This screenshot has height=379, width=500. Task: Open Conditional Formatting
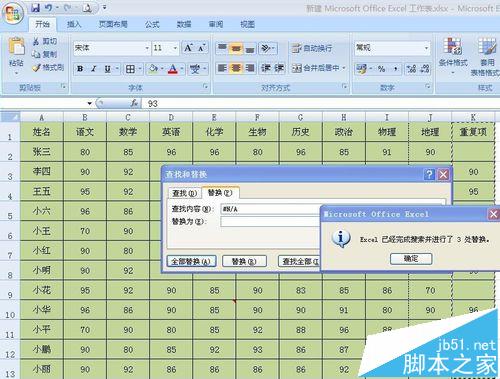453,55
